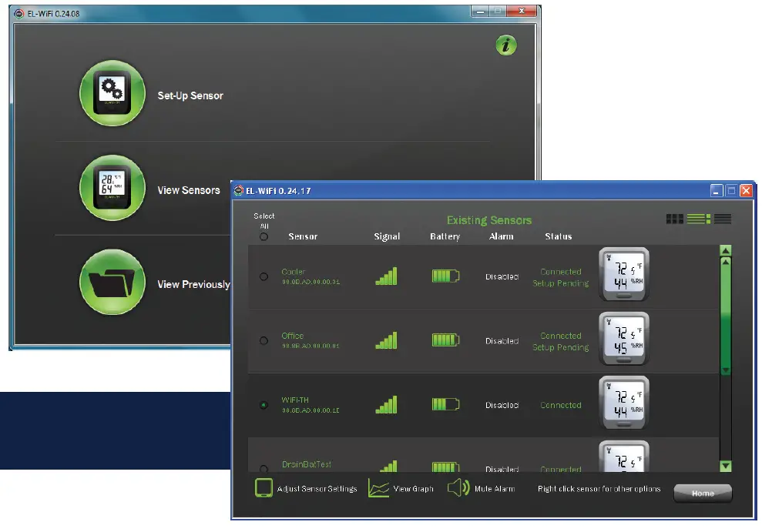This screenshot has width=762, height=532.
Task: Click the Office sensor name
Action: click(292, 336)
